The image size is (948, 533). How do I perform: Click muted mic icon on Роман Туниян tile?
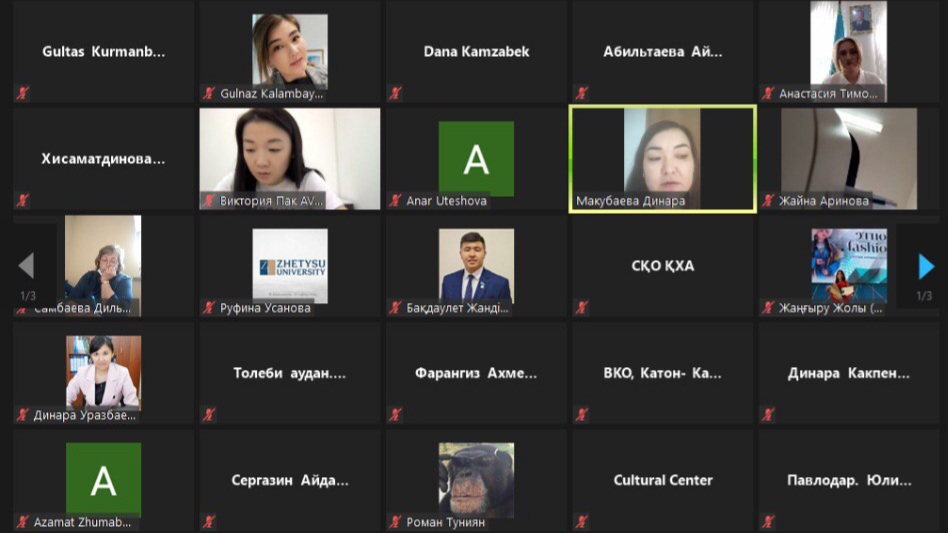click(x=395, y=522)
